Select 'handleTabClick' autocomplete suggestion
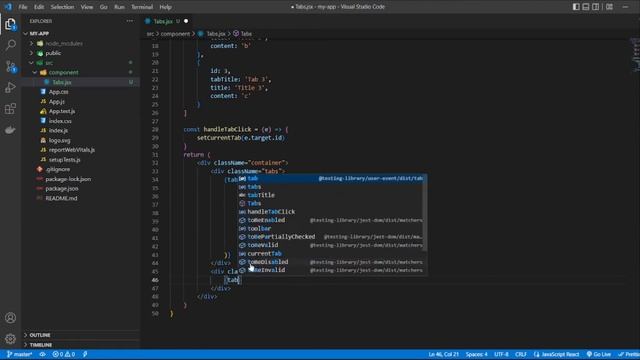This screenshot has height=360, width=640. tap(332, 212)
